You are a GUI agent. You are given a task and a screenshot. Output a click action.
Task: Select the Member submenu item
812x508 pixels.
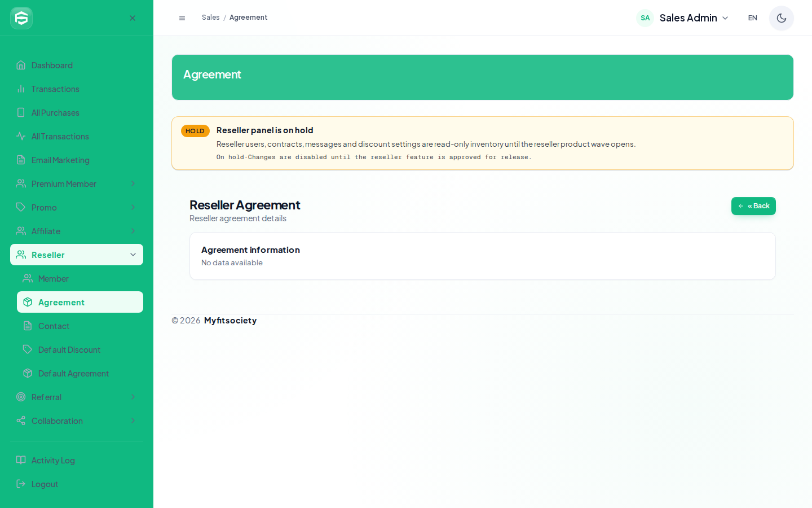80,278
